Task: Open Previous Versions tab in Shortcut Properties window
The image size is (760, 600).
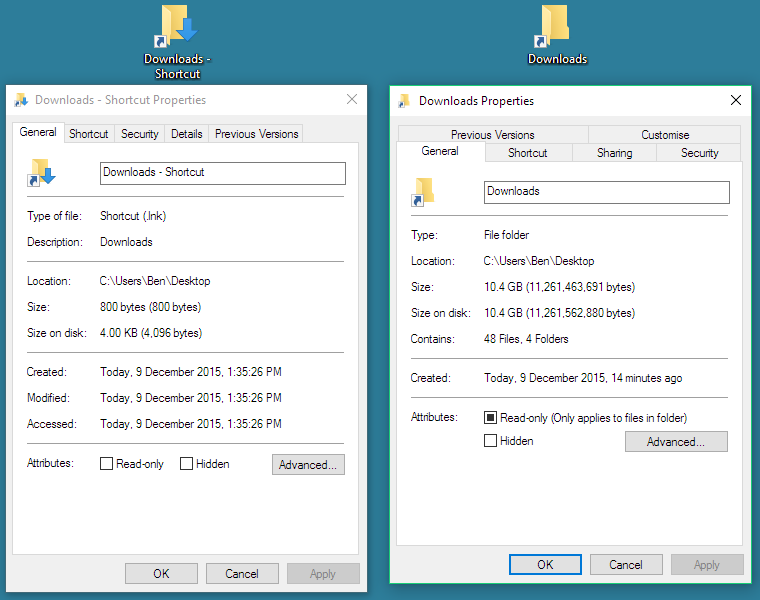Action: coord(256,134)
